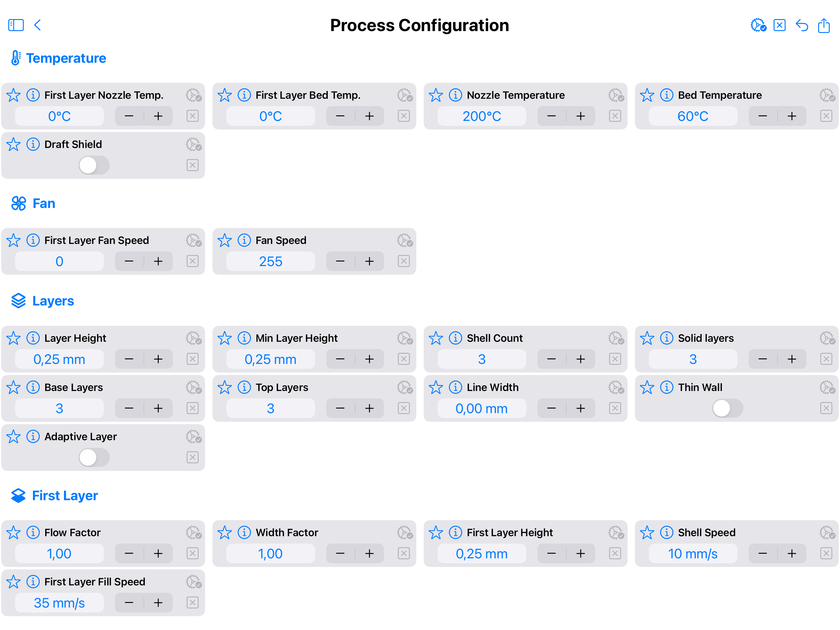The height and width of the screenshot is (630, 840).
Task: Increase Top Layers with plus button
Action: (x=370, y=409)
